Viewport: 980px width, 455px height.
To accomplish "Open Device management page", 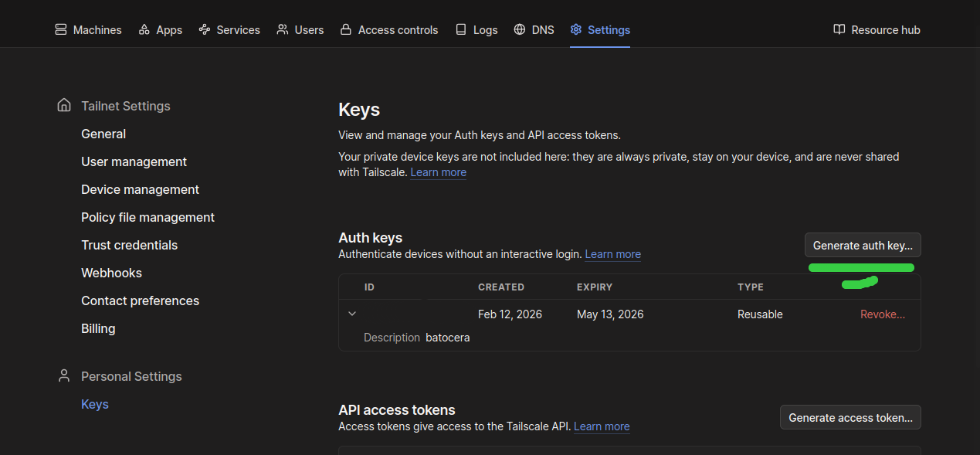I will click(x=140, y=189).
